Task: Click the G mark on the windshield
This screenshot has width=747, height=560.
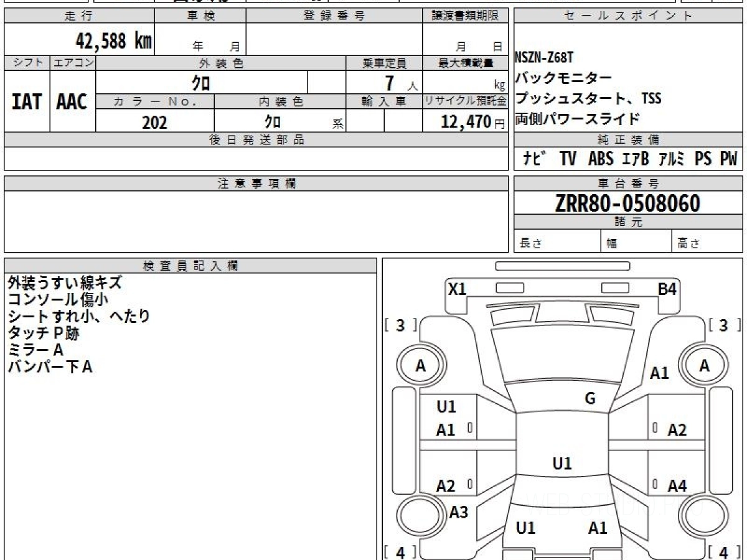Action: [x=590, y=399]
